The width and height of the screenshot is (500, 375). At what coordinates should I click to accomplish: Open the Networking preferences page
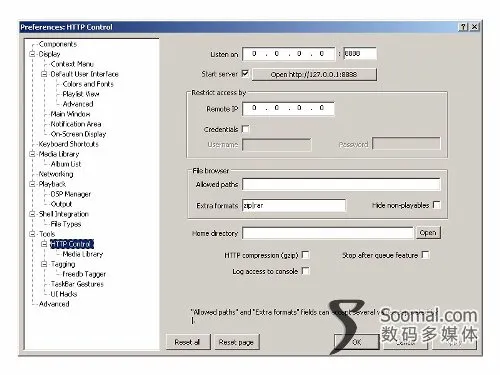pos(56,174)
